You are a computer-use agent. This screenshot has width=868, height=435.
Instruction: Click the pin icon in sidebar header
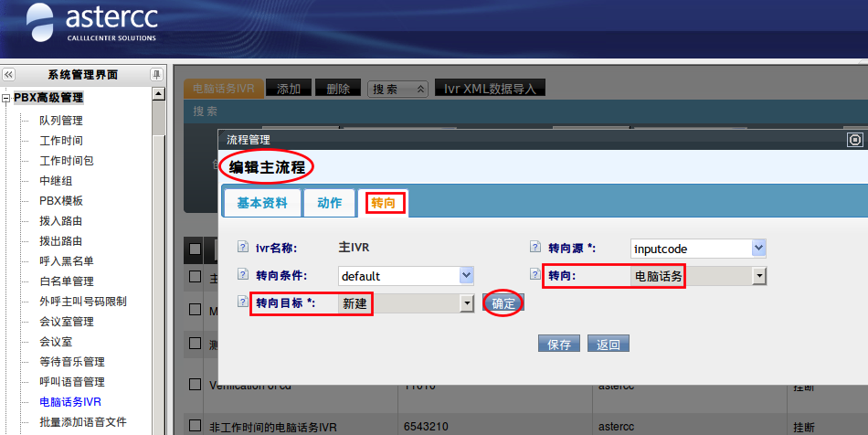[x=156, y=75]
